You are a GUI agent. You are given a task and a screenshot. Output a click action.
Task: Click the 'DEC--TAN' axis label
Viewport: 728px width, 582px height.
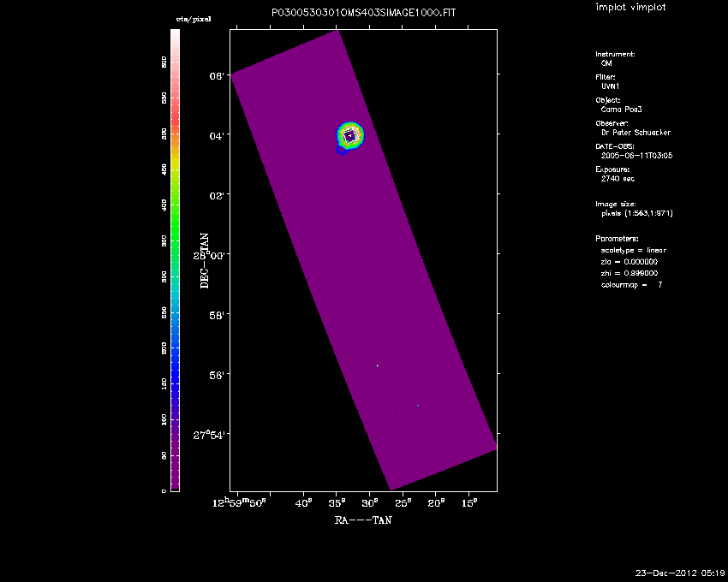(205, 261)
